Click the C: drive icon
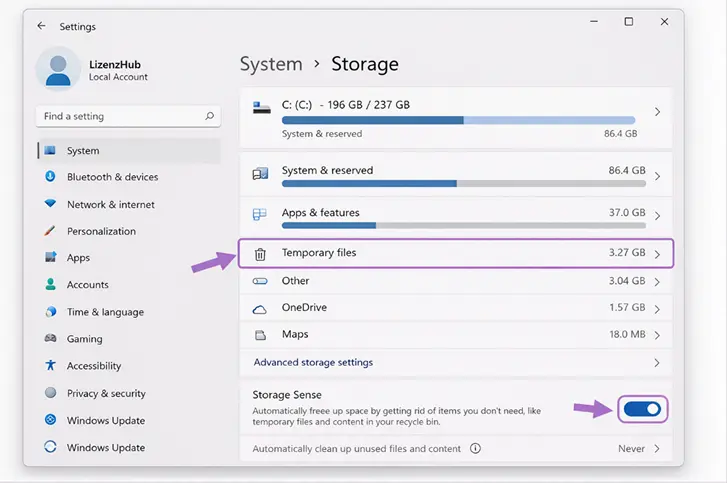 [261, 108]
